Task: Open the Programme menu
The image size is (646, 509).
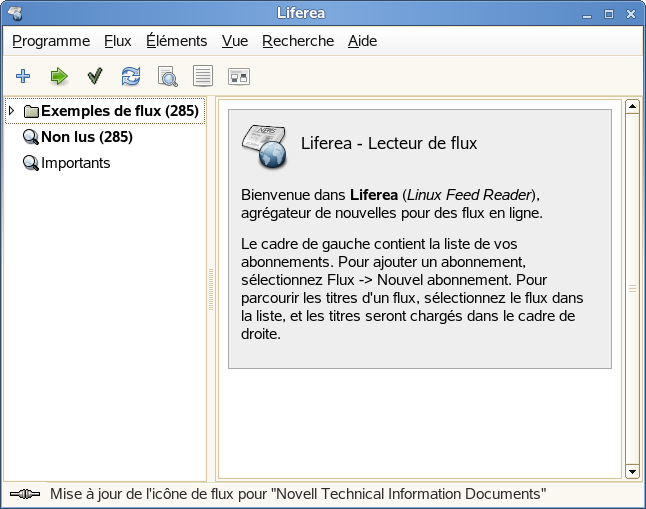Action: click(x=51, y=41)
